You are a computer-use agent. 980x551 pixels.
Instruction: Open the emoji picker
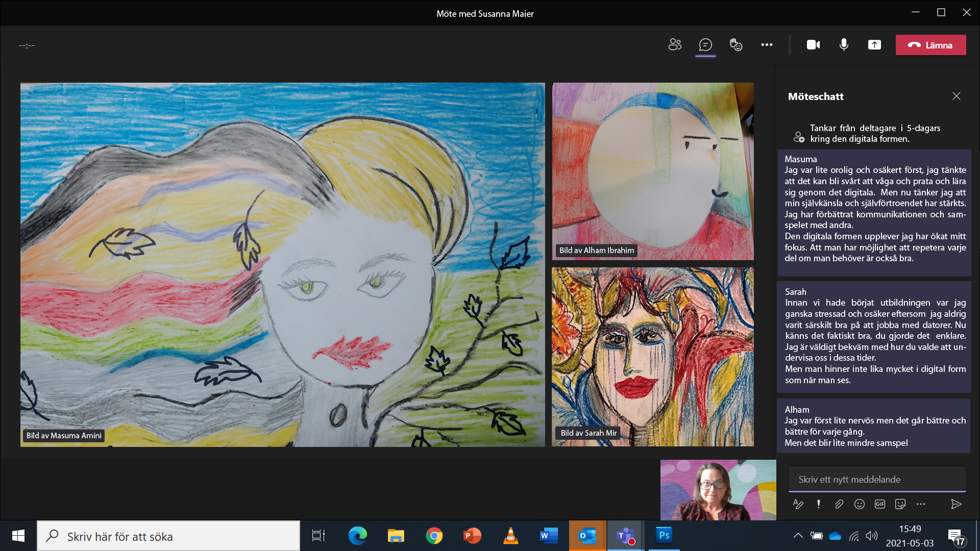pyautogui.click(x=860, y=504)
